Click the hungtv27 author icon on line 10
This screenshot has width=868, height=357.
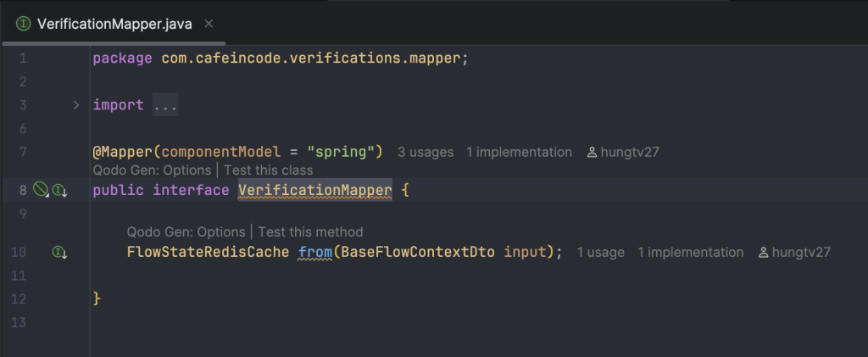764,253
